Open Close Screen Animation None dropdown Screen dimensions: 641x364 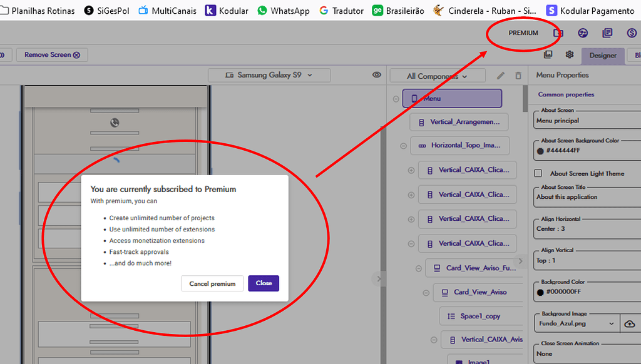587,354
